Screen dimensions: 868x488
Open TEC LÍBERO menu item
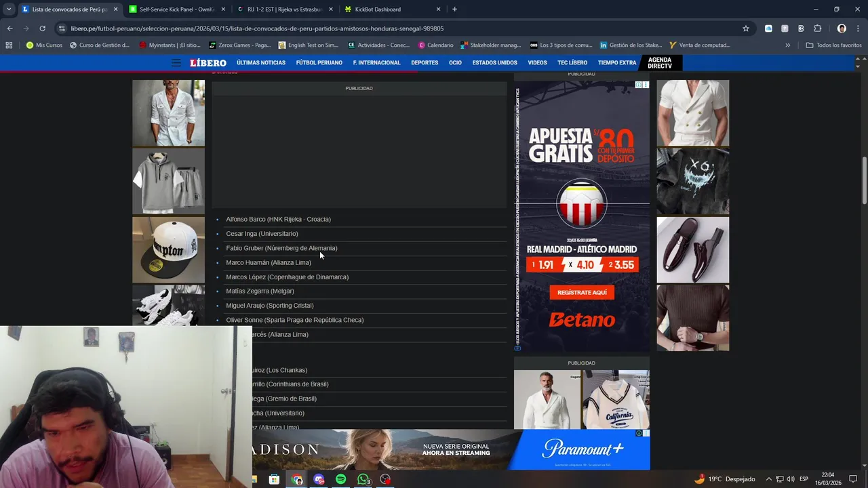pyautogui.click(x=572, y=63)
